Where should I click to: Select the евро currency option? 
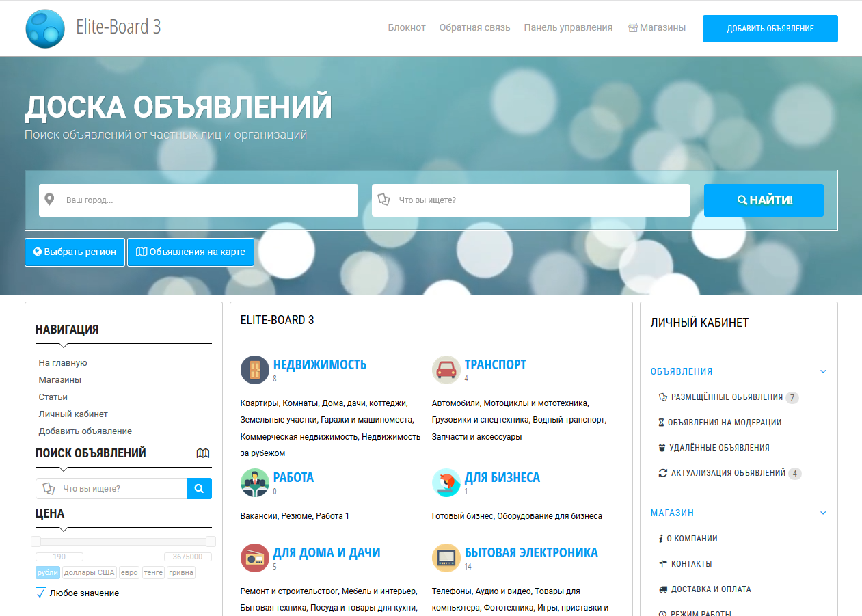click(x=129, y=573)
